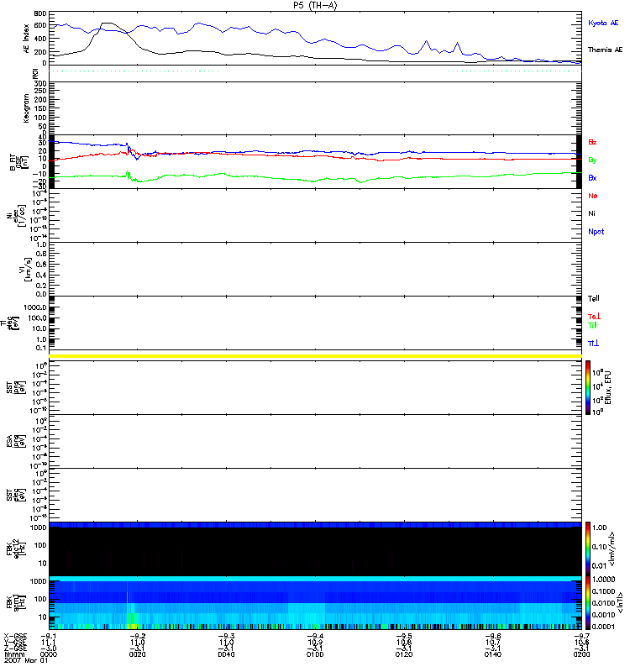
Task: Click the X-GSE value -9.7
Action: [581, 636]
